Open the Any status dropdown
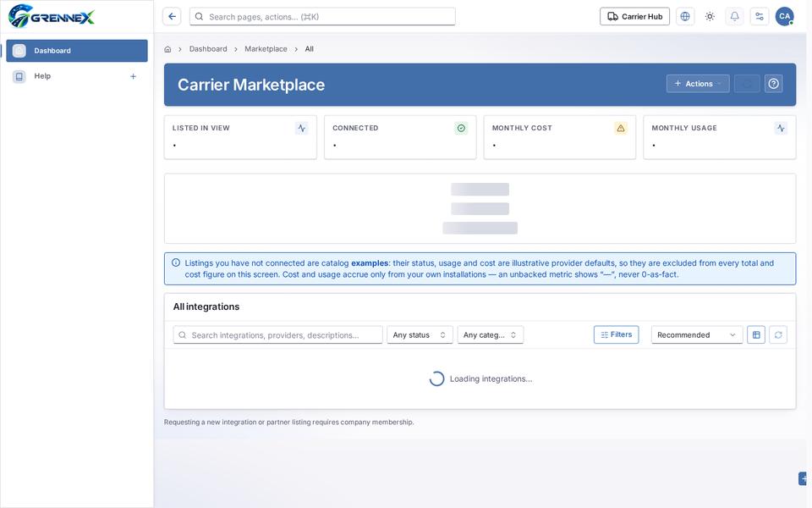Image resolution: width=812 pixels, height=508 pixels. tap(420, 335)
